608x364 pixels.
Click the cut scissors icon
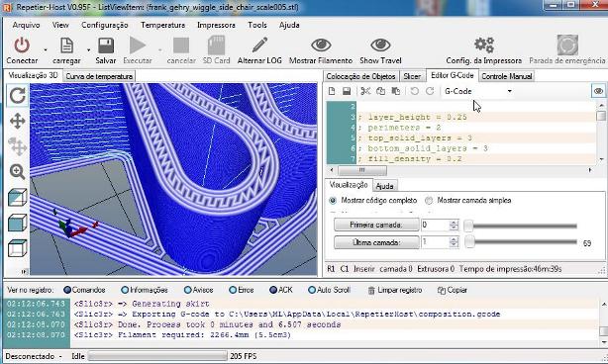(365, 91)
